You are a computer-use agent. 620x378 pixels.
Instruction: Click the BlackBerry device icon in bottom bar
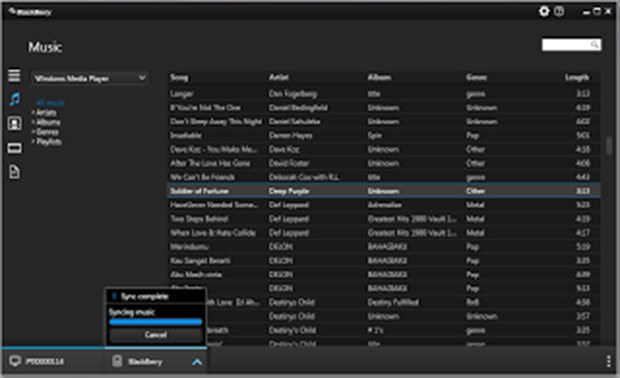pos(117,361)
